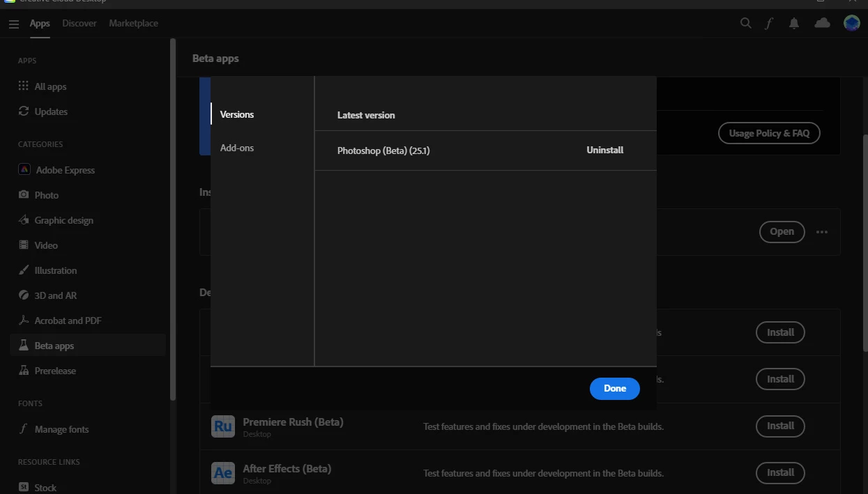Image resolution: width=868 pixels, height=494 pixels.
Task: Switch to the Marketplace tab
Action: pyautogui.click(x=134, y=23)
